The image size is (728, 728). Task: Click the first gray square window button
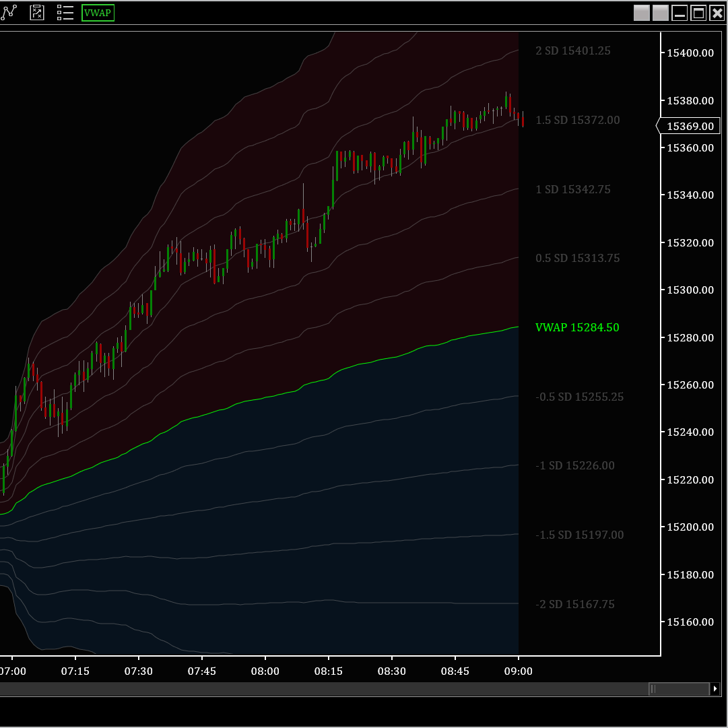point(642,13)
